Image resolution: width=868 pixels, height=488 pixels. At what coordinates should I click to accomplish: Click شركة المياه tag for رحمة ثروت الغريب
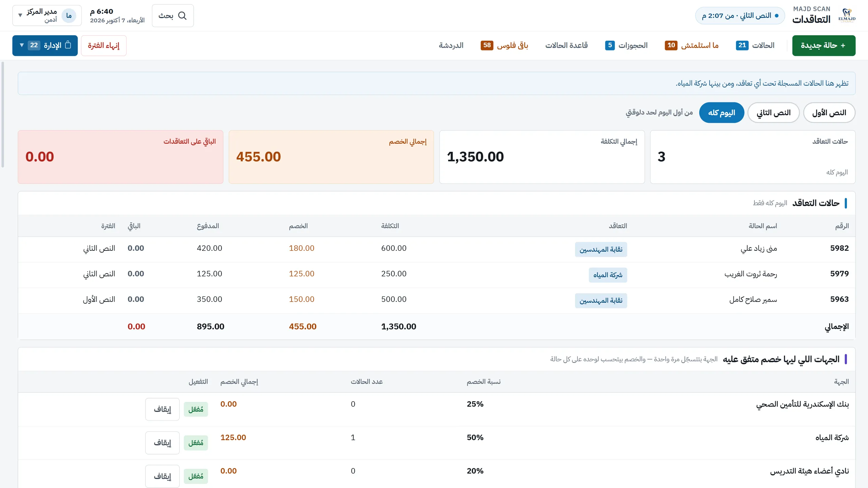click(608, 275)
